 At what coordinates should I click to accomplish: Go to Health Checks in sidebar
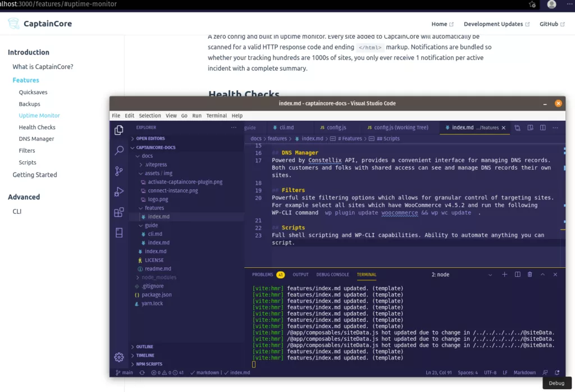click(37, 127)
